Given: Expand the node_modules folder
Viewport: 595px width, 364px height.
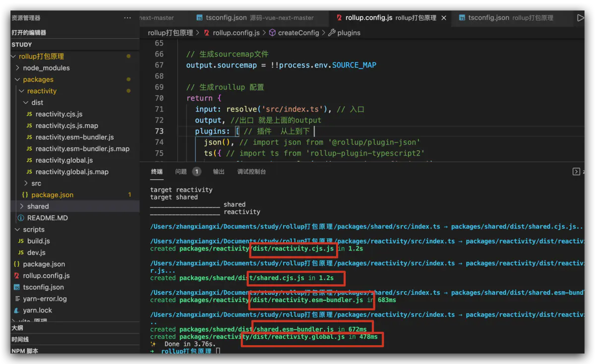Looking at the screenshot, I should [46, 68].
